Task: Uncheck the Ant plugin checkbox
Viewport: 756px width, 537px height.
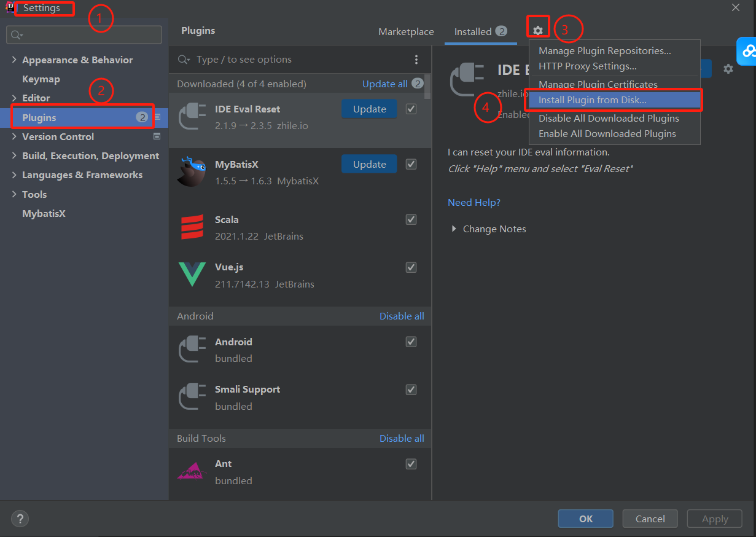Action: pyautogui.click(x=411, y=464)
